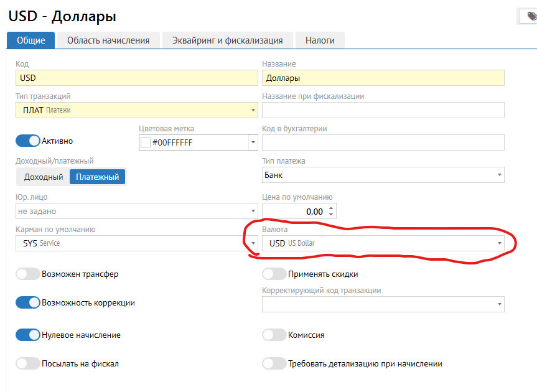The height and width of the screenshot is (392, 537).
Task: Click the tag icon in top-right corner
Action: (531, 17)
